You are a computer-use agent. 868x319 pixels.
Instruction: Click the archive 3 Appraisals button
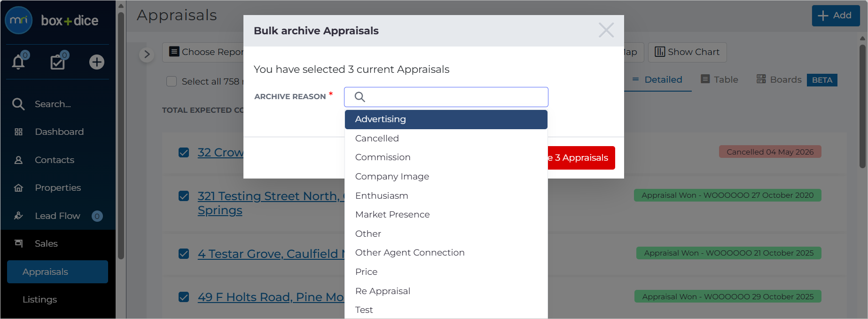point(581,158)
